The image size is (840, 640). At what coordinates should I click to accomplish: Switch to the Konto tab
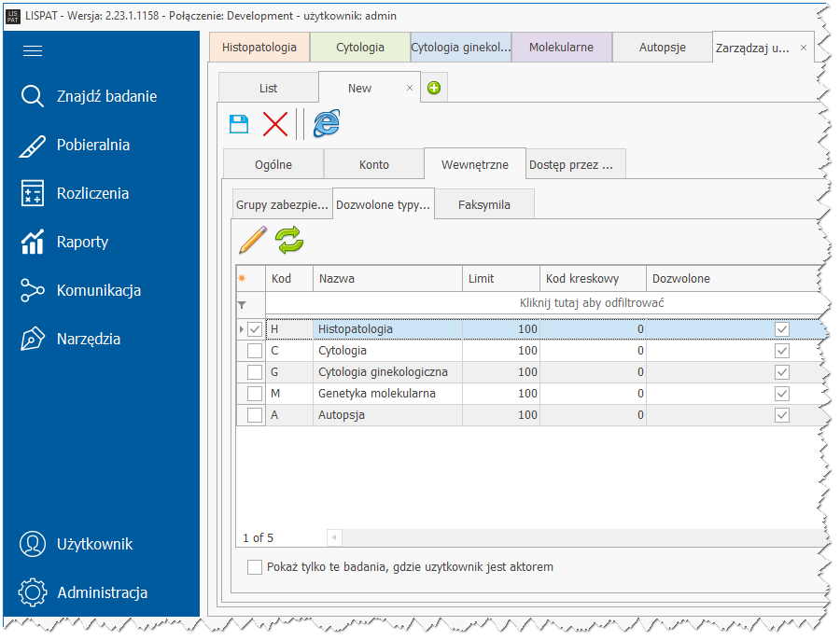[373, 164]
